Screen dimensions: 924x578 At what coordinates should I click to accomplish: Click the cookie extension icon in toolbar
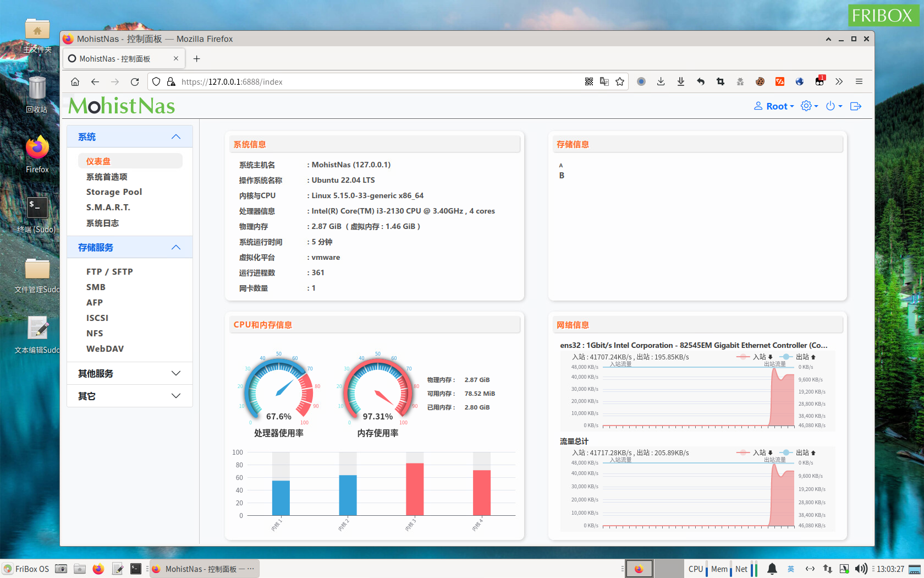tap(760, 81)
